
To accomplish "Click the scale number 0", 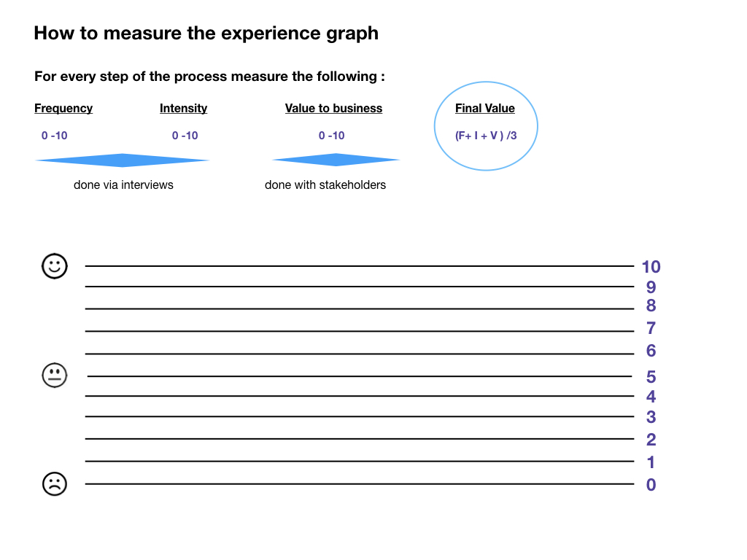I will (651, 485).
